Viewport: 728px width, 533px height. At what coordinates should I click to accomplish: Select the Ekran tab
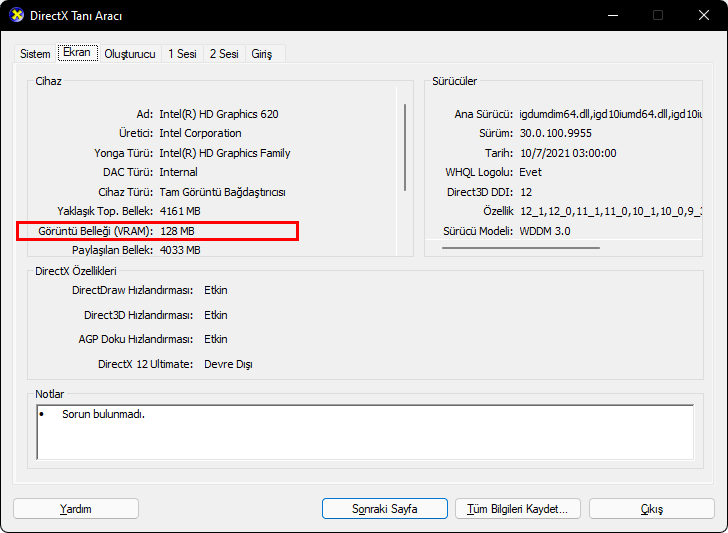77,52
